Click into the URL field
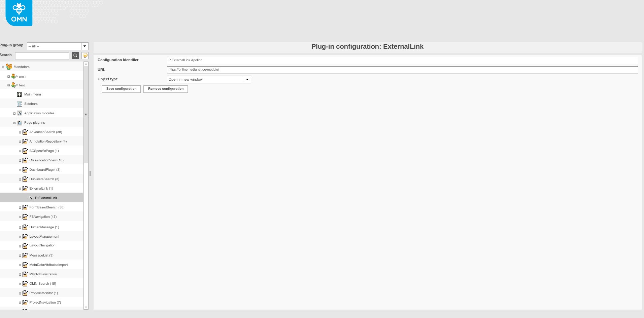 402,70
